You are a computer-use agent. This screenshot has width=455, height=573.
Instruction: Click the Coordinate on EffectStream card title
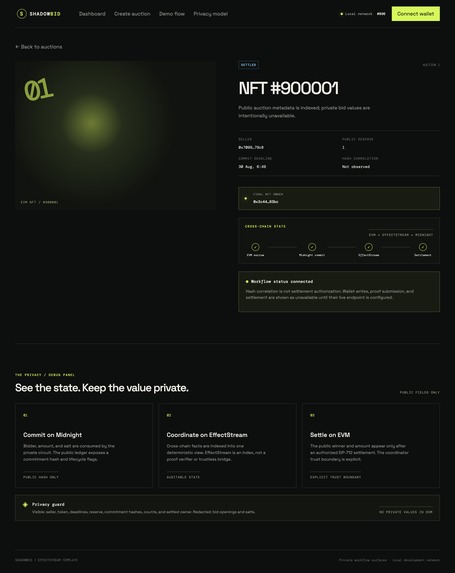coord(207,435)
